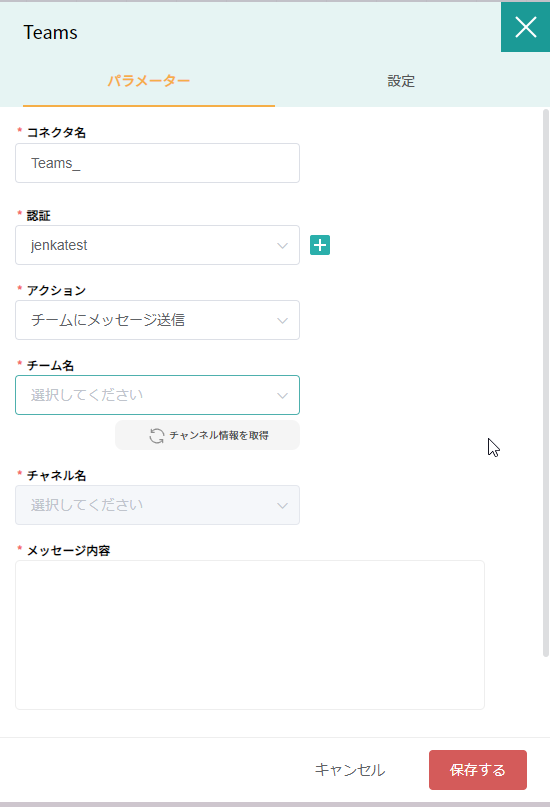Click refresh icon on チャンネル情報を取得 button

click(x=156, y=435)
